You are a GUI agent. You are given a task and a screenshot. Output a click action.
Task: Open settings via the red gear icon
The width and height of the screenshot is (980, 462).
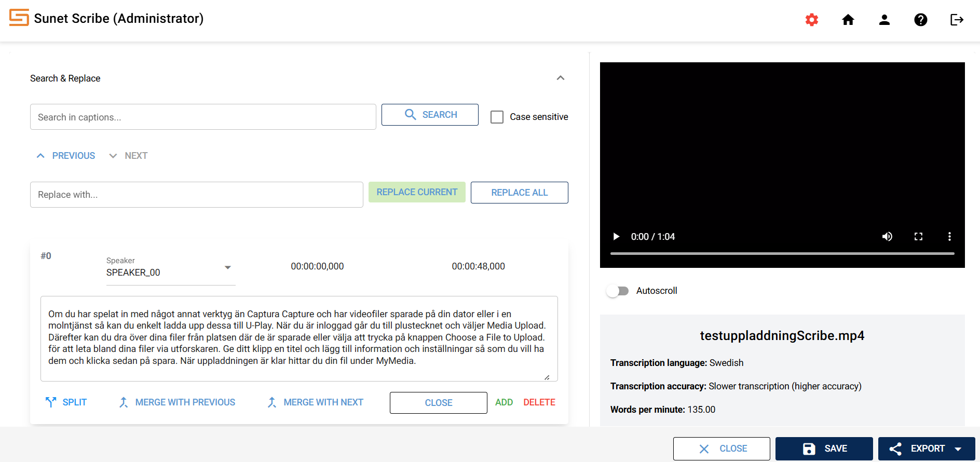point(811,20)
